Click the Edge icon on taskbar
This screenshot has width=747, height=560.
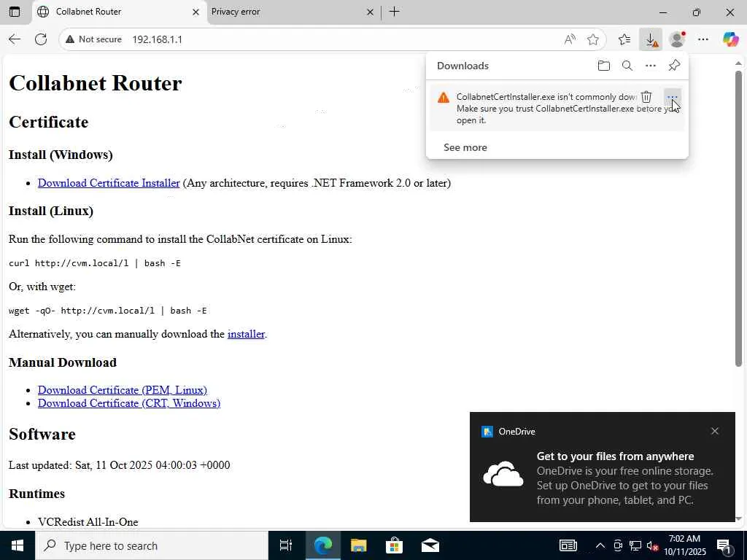coord(322,545)
